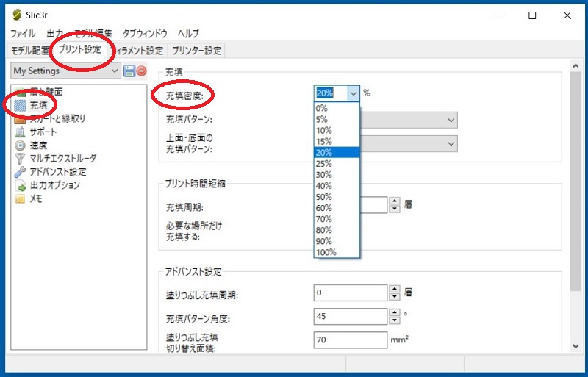Select アドバンスト設定 in the sidebar
This screenshot has height=377, width=588.
point(58,172)
